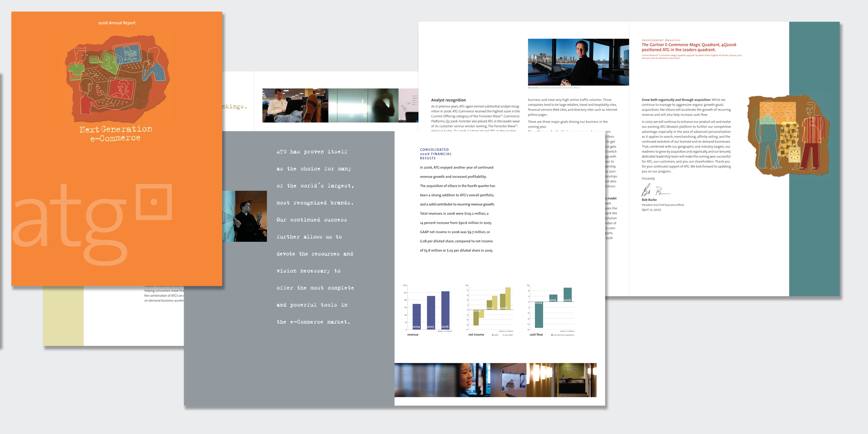Click the photo caption 'Bob Burke, President and Chief Executive Officer'
This screenshot has width=868, height=434.
554,88
